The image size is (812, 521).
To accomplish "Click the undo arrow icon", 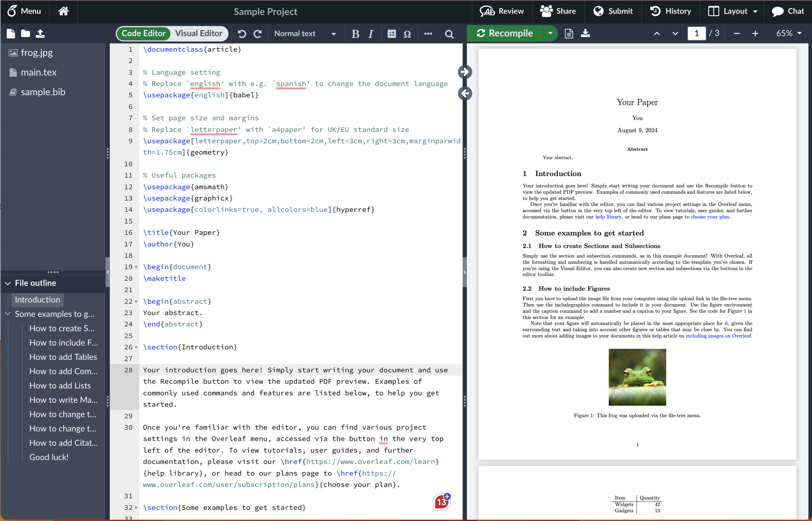I will click(241, 33).
